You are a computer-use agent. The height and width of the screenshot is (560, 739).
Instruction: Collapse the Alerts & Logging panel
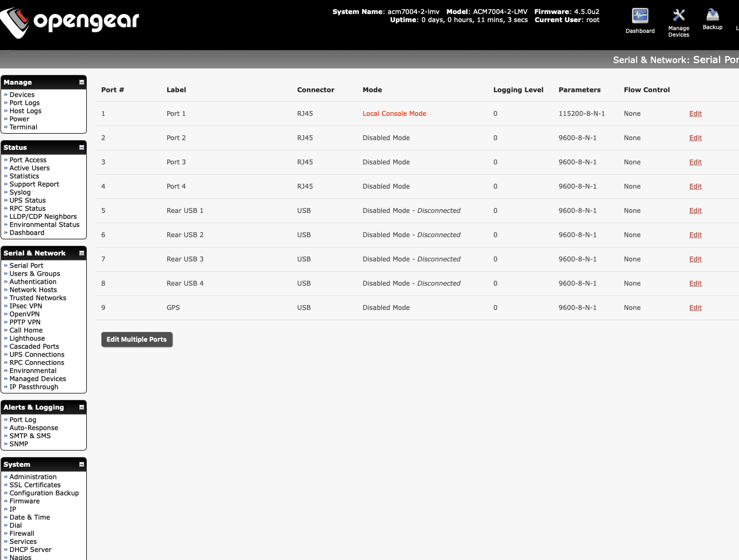point(81,407)
